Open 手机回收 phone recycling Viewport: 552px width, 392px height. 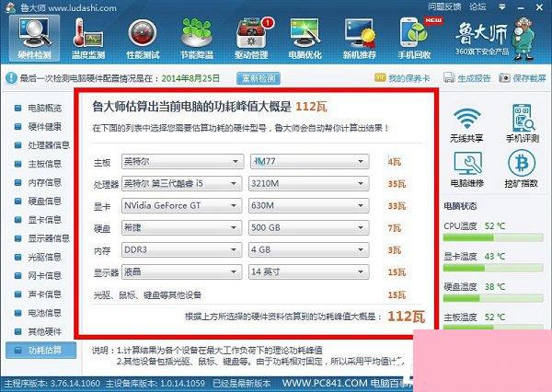coord(414,38)
